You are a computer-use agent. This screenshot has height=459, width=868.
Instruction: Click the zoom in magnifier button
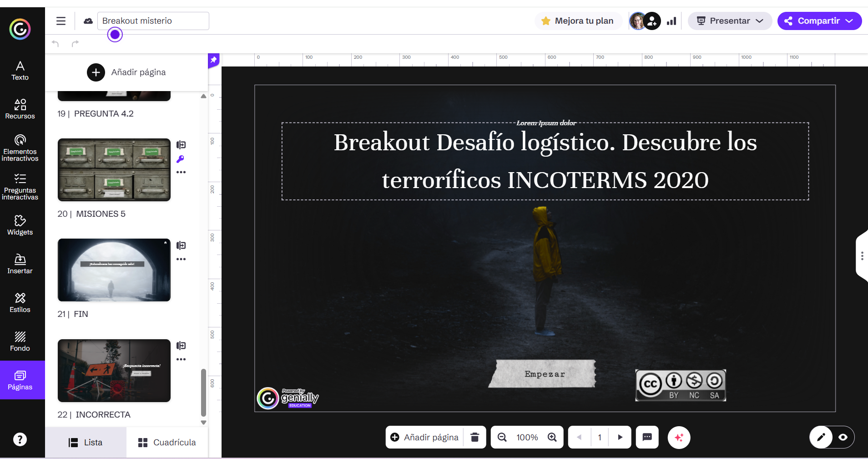552,437
